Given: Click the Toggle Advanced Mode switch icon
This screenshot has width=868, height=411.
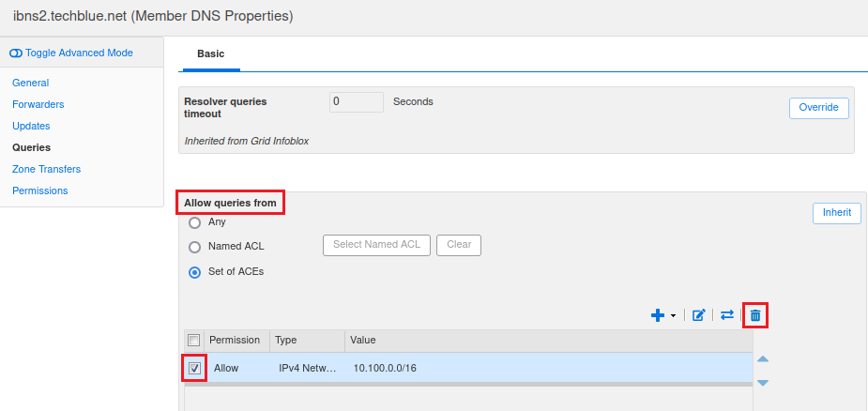Looking at the screenshot, I should click(16, 53).
